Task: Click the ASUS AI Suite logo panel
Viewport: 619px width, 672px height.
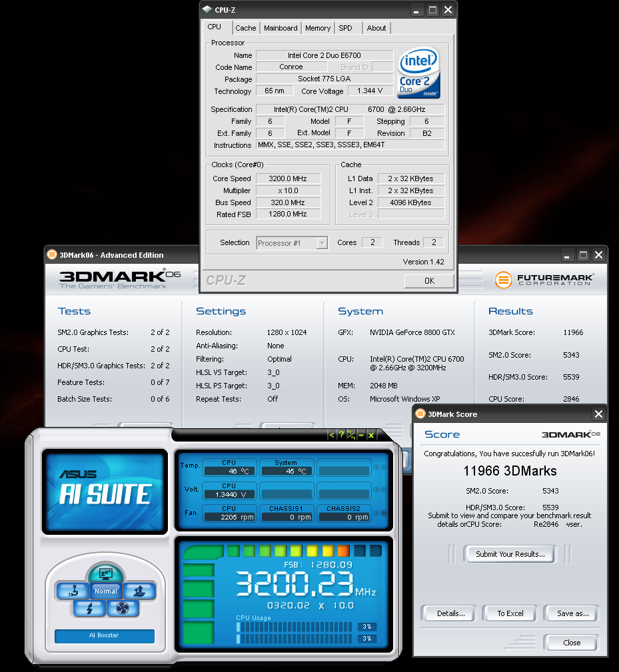Action: tap(105, 491)
